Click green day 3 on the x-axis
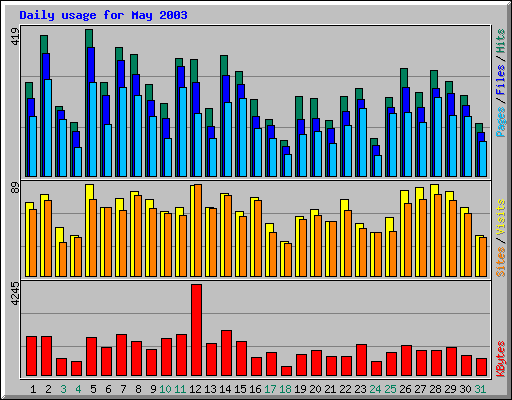This screenshot has width=512, height=400. [x=63, y=389]
